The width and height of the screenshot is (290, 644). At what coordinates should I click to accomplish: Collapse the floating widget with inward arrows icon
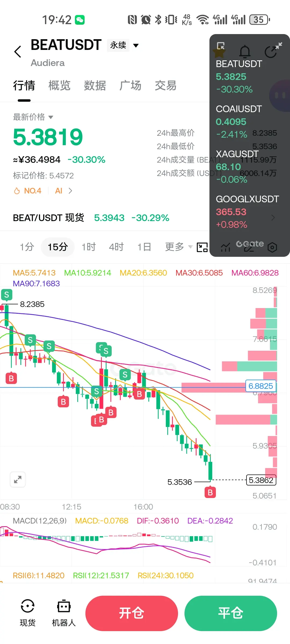pos(279,46)
